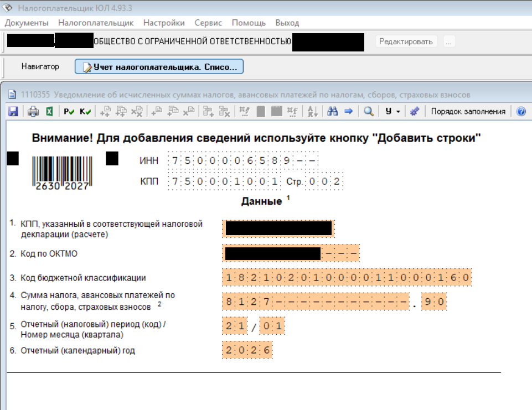The width and height of the screenshot is (532, 410).
Task: Click the КПП declaration field in row 1
Action: click(278, 229)
